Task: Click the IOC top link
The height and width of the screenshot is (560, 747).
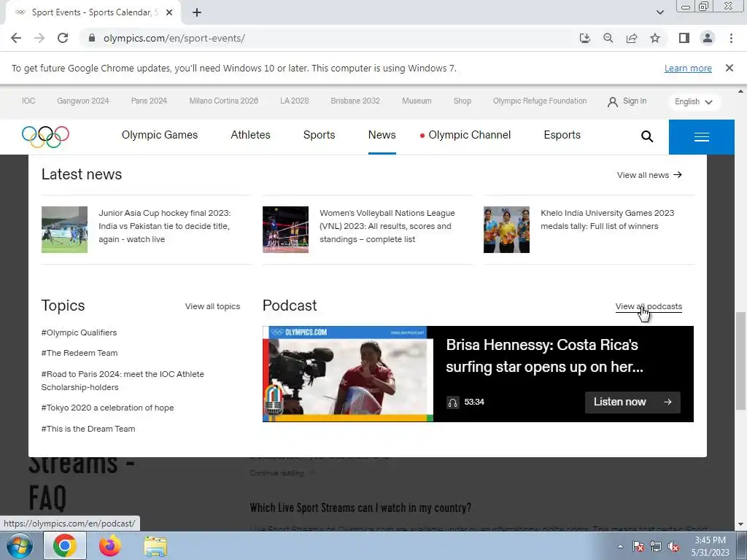Action: [28, 101]
